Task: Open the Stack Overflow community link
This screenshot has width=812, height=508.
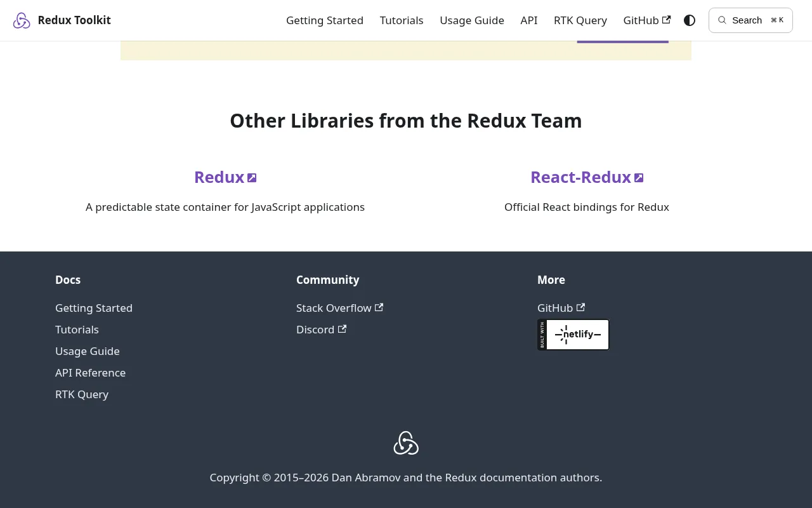Action: [x=339, y=308]
